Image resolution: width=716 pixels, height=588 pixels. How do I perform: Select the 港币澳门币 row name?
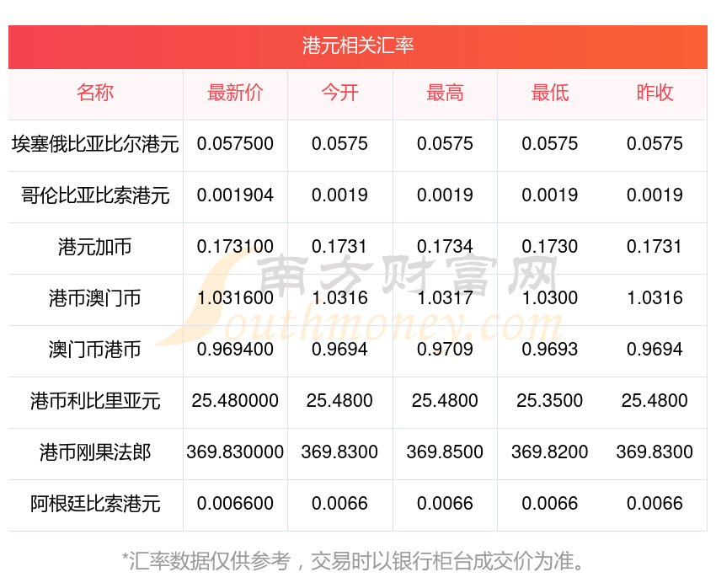pyautogui.click(x=95, y=298)
